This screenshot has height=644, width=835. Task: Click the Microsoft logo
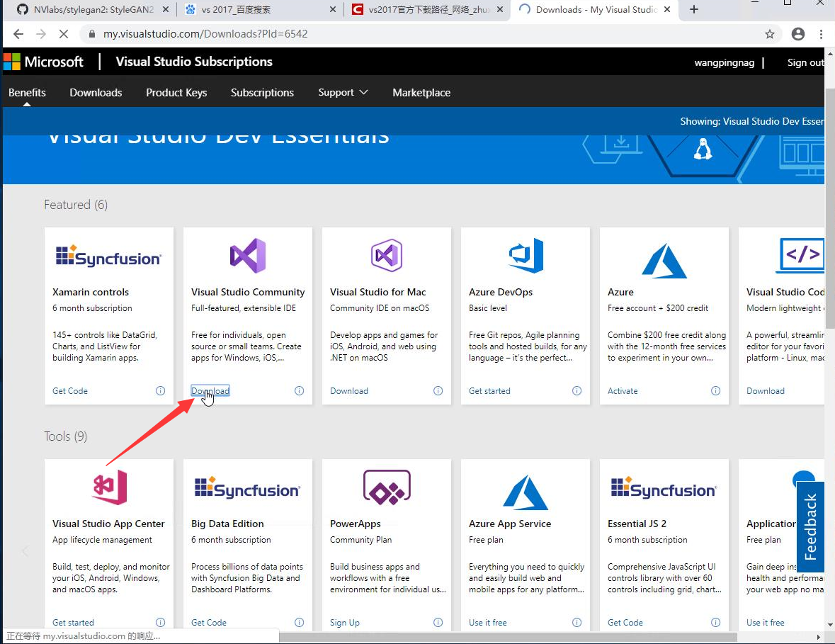click(x=43, y=62)
